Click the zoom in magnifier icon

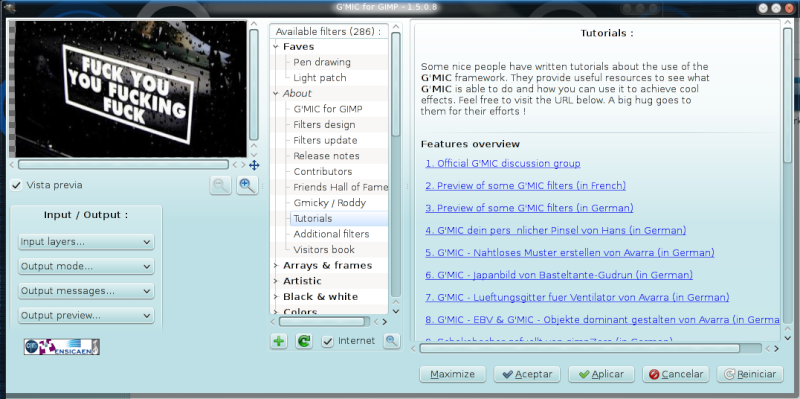pyautogui.click(x=247, y=186)
